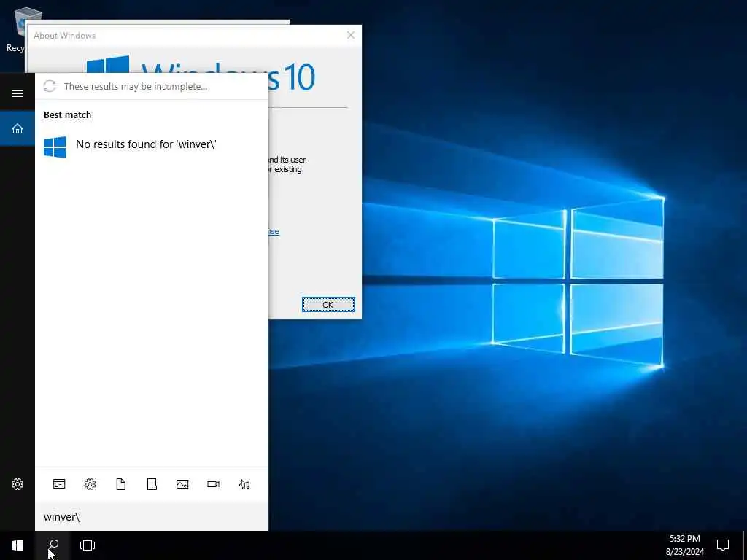Click OK in the About Windows dialog
The height and width of the screenshot is (560, 747).
click(328, 305)
